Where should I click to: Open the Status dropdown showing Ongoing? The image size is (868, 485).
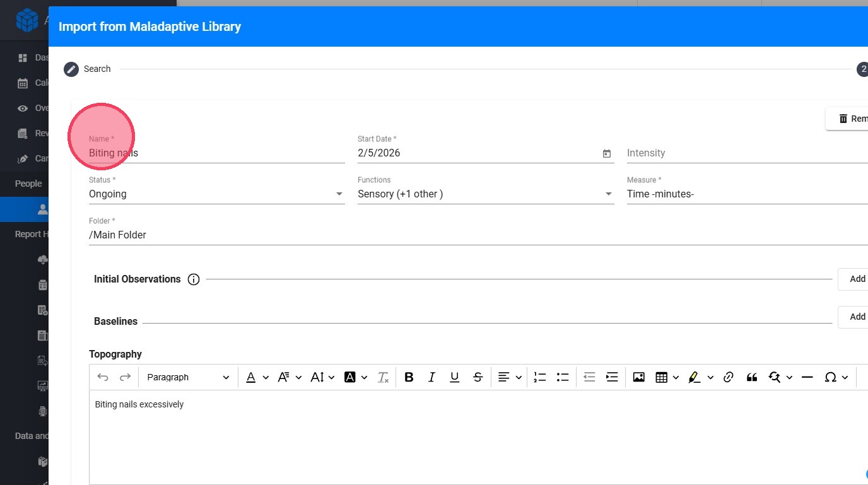tap(216, 194)
